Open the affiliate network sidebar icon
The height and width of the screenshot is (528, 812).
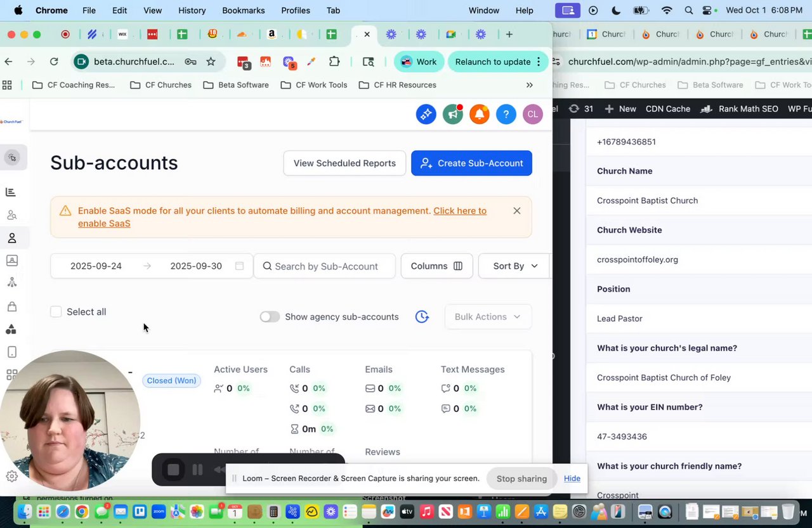[x=11, y=283]
